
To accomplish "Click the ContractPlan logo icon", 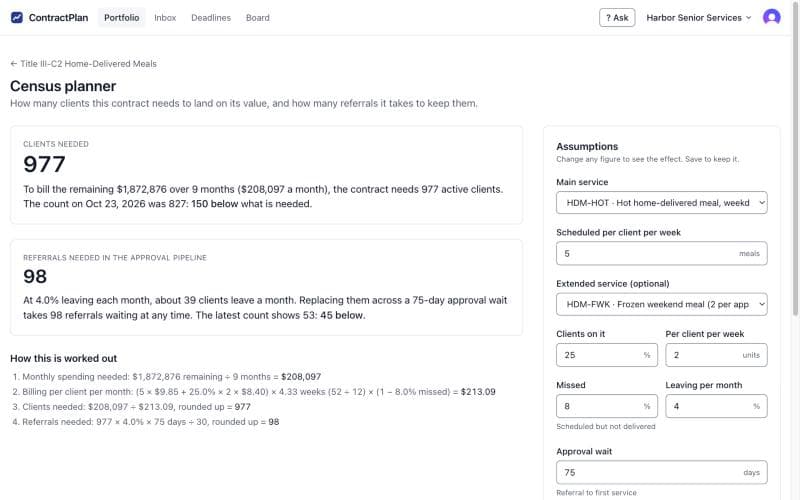I will (17, 17).
